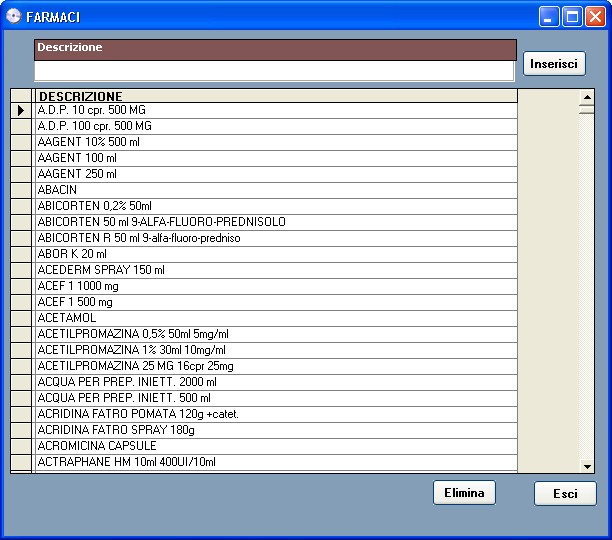This screenshot has width=612, height=540.
Task: Select row ABOR K 20 ml
Action: [276, 255]
